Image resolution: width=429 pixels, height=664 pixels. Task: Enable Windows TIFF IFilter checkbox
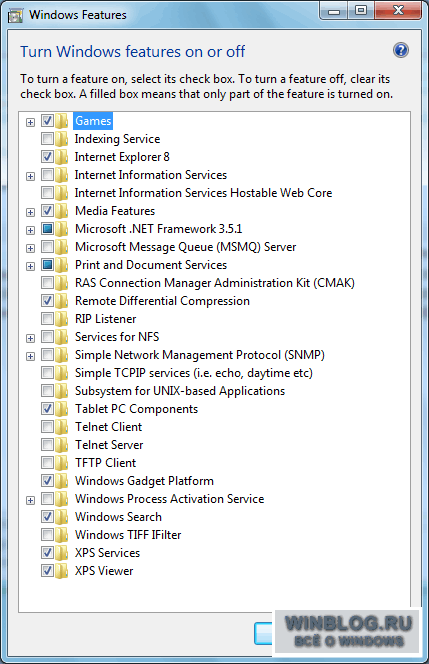pos(47,534)
